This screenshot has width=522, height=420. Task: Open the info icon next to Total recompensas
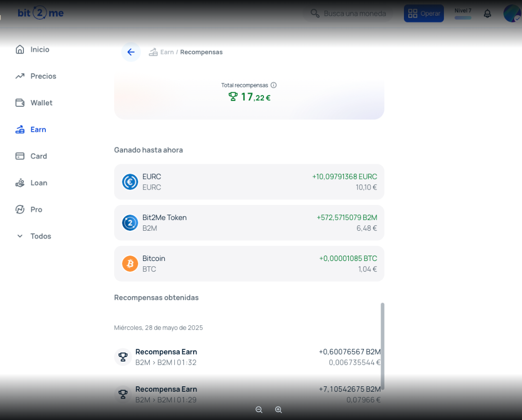274,85
